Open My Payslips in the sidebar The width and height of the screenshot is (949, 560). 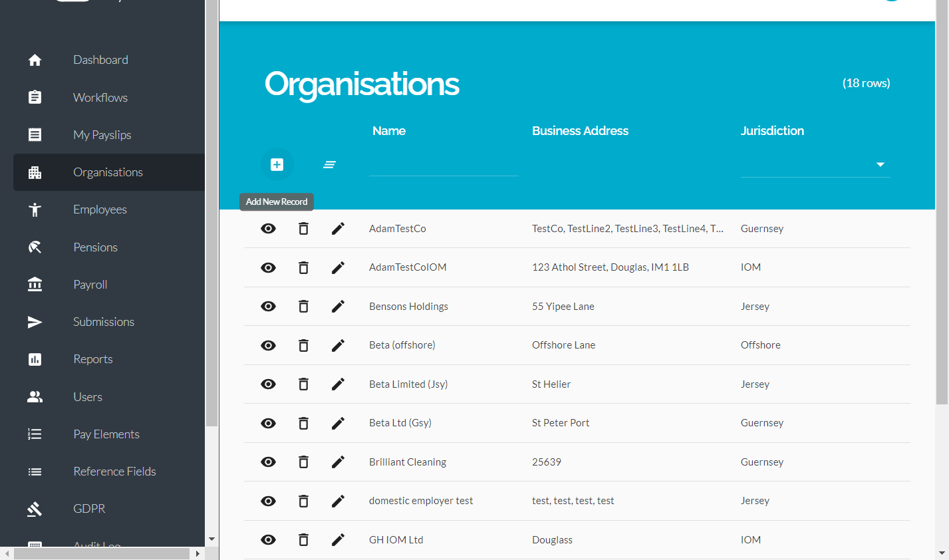pos(109,135)
